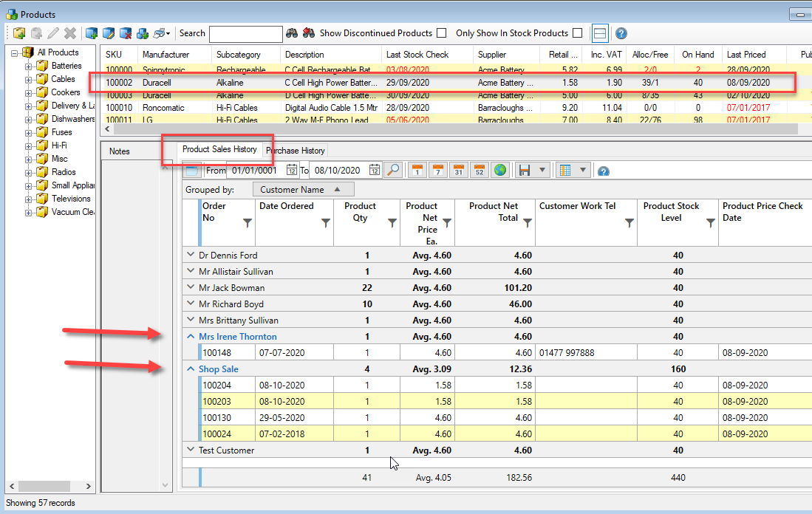Toggle the split panel layout button
The image size is (812, 514).
[x=600, y=33]
